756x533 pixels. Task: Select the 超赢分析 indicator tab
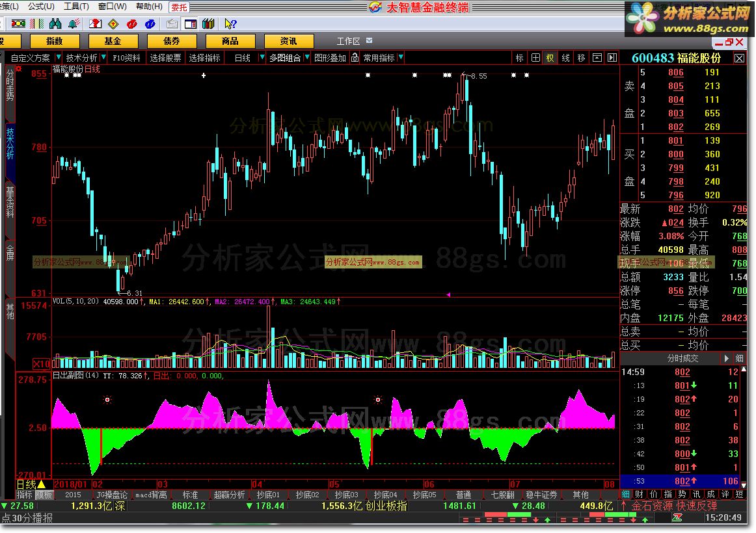point(229,495)
